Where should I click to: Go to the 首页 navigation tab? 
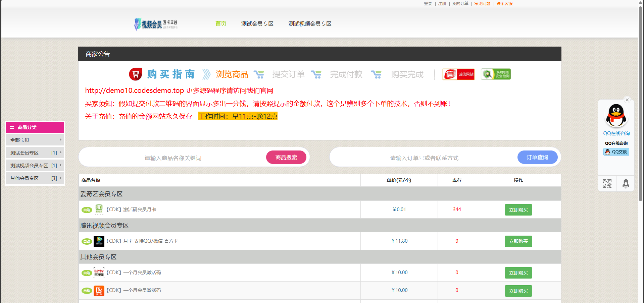coord(220,24)
